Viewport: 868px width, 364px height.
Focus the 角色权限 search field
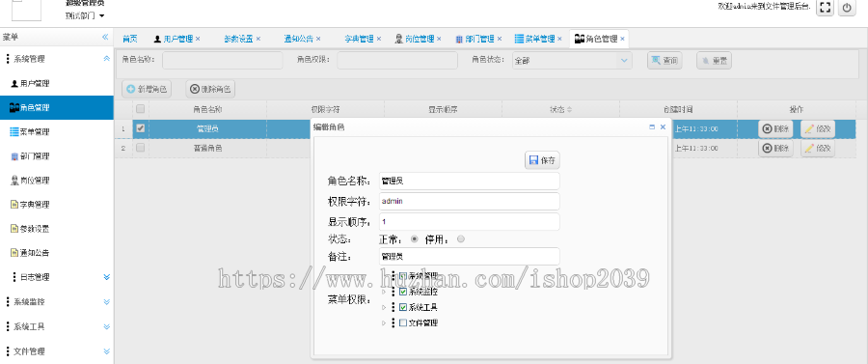[397, 61]
